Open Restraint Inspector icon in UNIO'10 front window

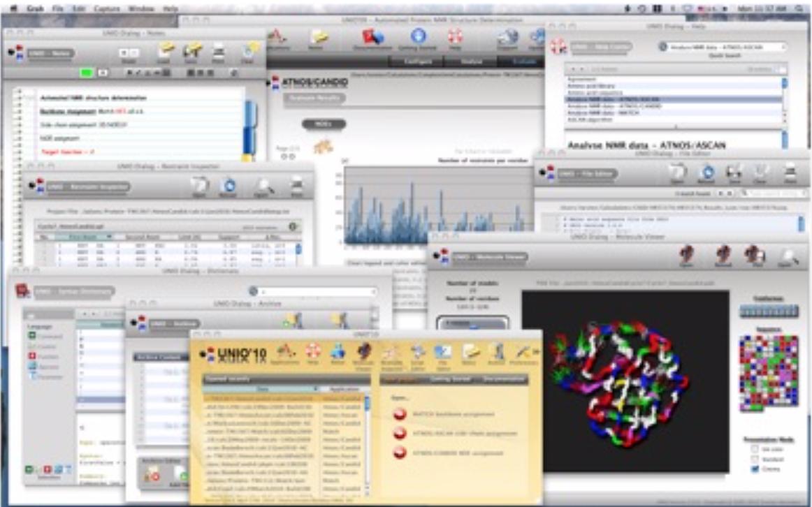[391, 355]
